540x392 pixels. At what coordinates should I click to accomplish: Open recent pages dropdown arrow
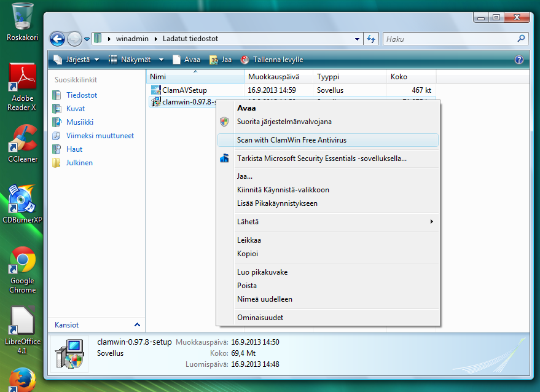tap(87, 39)
